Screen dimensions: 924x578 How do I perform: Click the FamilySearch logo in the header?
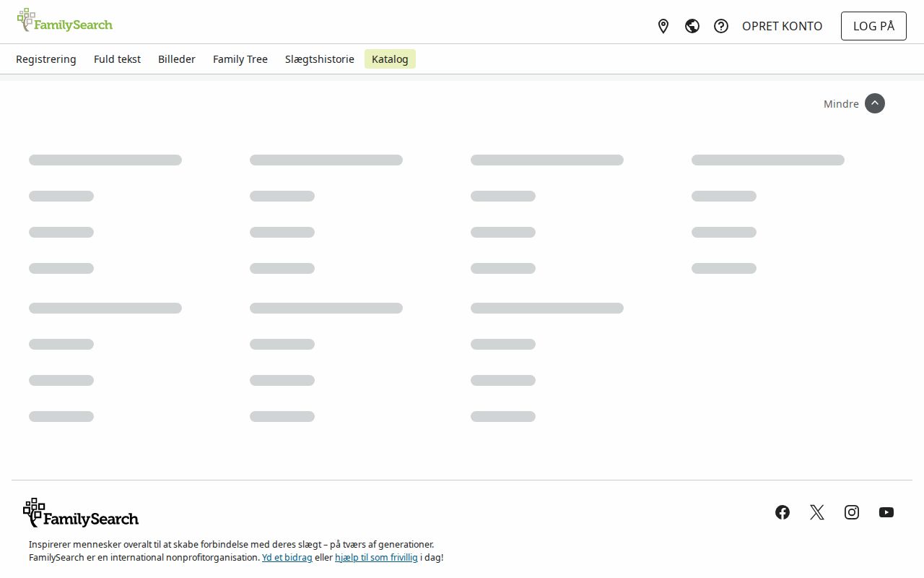(x=65, y=21)
